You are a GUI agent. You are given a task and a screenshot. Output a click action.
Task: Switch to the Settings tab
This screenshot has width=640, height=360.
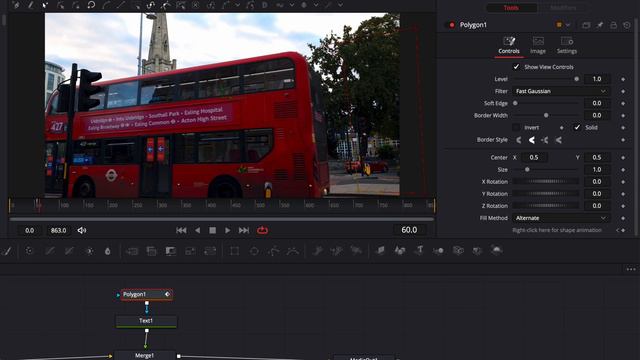[x=567, y=46]
